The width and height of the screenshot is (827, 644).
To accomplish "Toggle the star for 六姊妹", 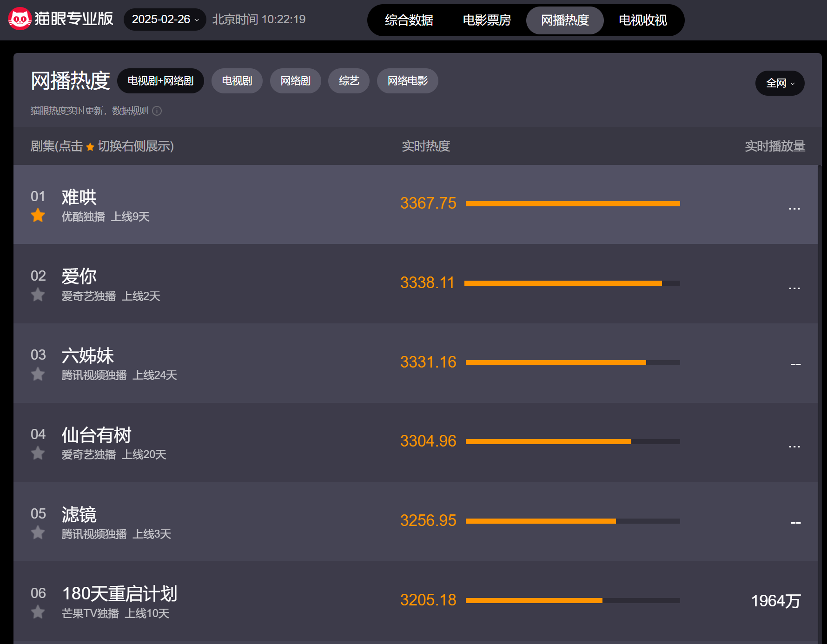I will [x=38, y=374].
